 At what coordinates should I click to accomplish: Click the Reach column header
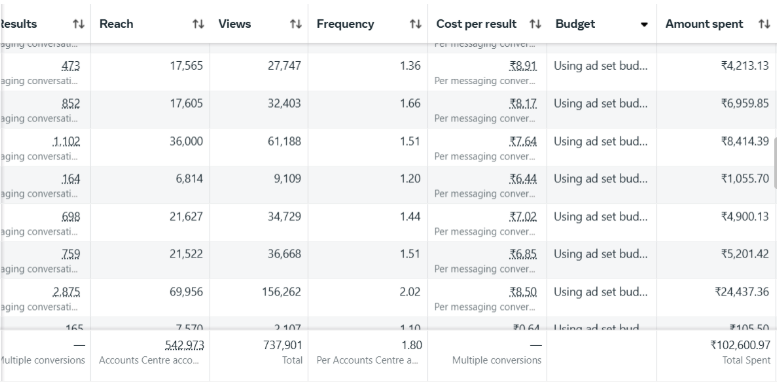tap(116, 24)
